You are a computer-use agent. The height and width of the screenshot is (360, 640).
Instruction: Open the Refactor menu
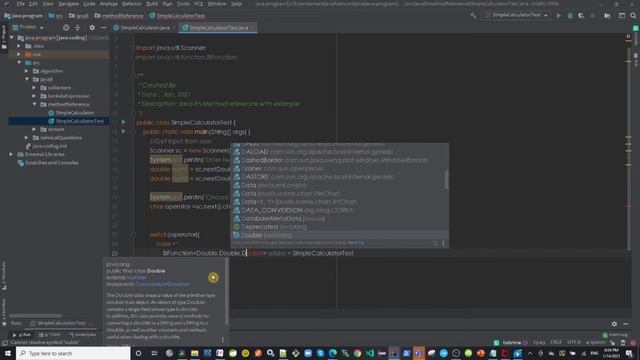tap(131, 4)
